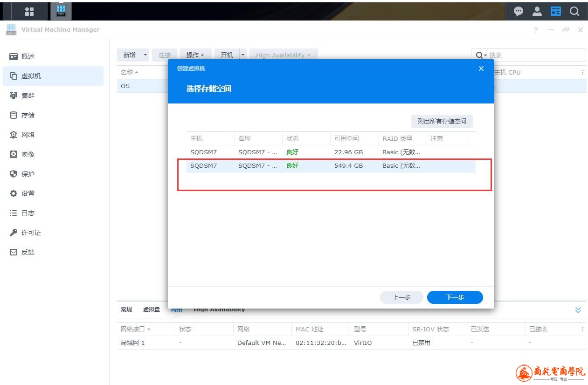This screenshot has width=588, height=385.
Task: Open 映像 image section in sidebar
Action: (28, 154)
